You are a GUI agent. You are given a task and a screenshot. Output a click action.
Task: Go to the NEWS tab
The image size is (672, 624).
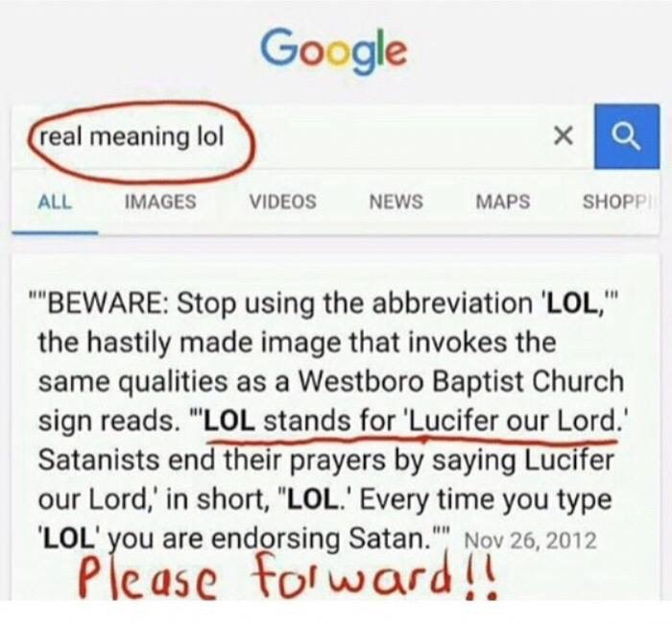click(396, 202)
